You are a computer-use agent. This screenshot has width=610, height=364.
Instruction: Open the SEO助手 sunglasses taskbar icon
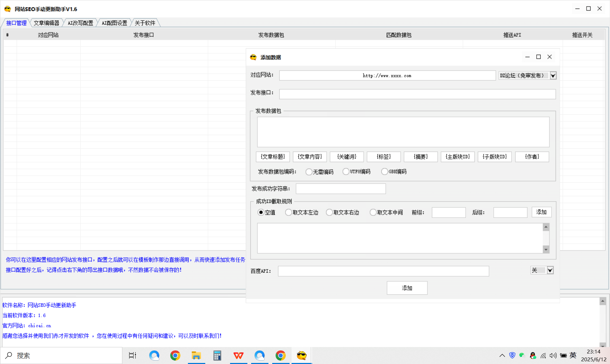(301, 356)
